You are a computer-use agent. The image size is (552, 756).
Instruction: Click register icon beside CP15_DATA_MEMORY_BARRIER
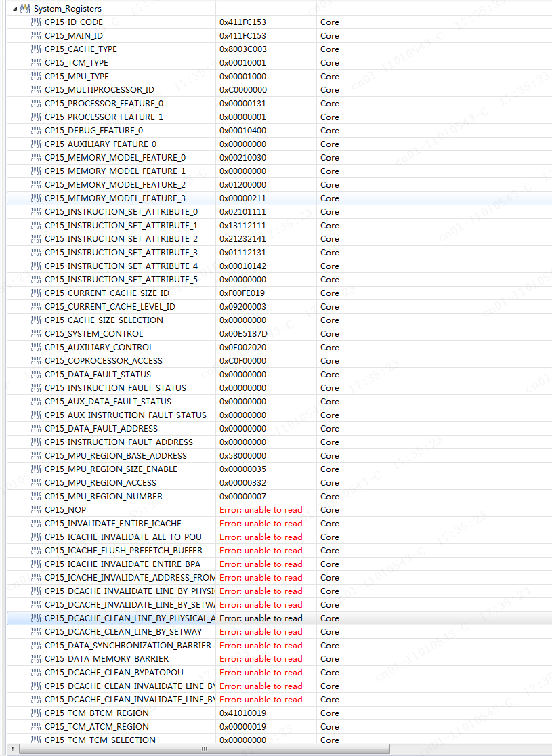pos(36,658)
